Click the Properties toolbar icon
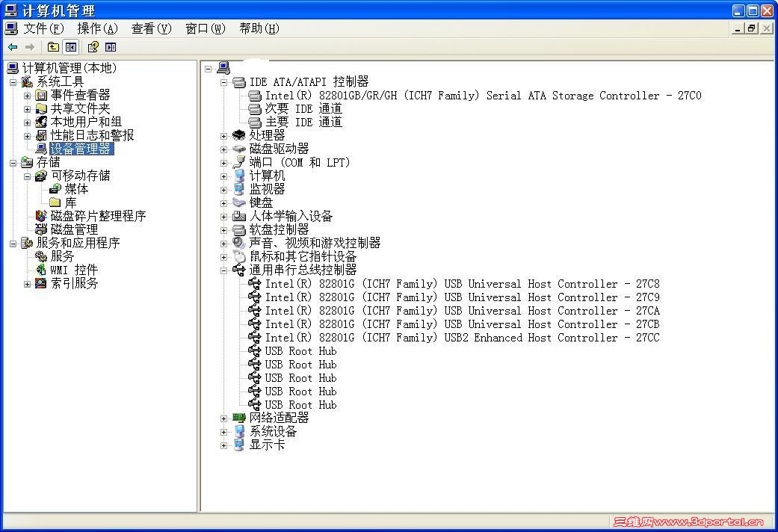 click(x=93, y=47)
